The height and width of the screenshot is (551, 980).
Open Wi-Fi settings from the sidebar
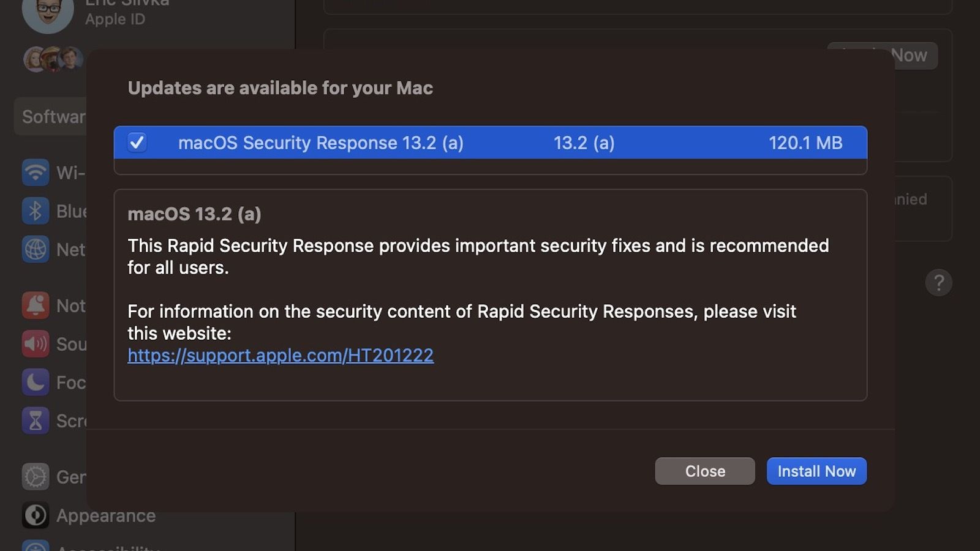point(36,172)
